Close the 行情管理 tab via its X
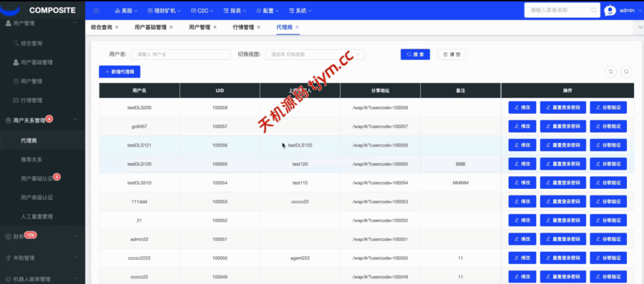 [259, 27]
